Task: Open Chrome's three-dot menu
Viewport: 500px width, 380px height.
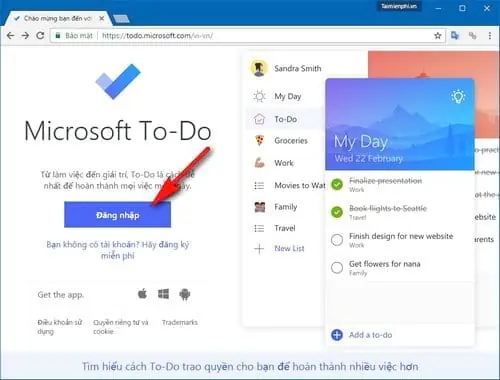Action: pos(489,35)
